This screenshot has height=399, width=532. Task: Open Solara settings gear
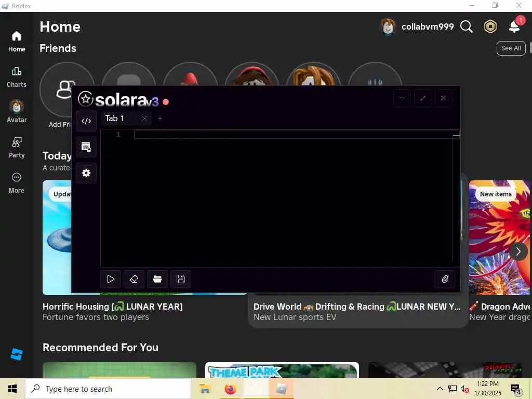tap(86, 173)
